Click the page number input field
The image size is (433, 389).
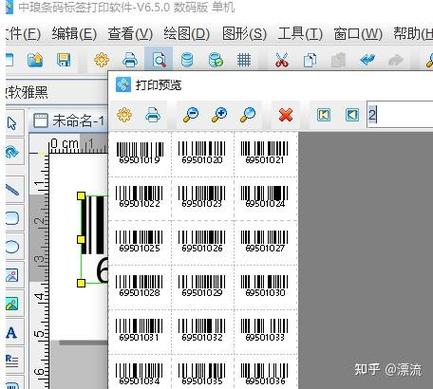tap(400, 115)
